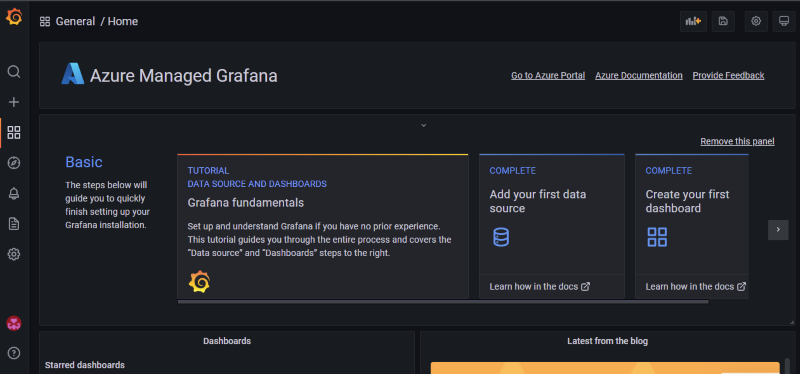Click the external link icon on the data source card

(586, 287)
